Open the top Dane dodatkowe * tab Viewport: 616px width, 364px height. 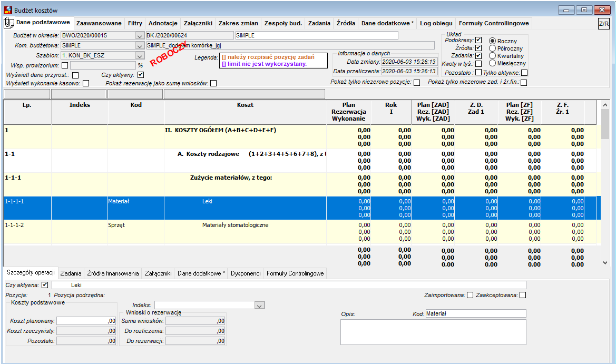click(x=387, y=23)
